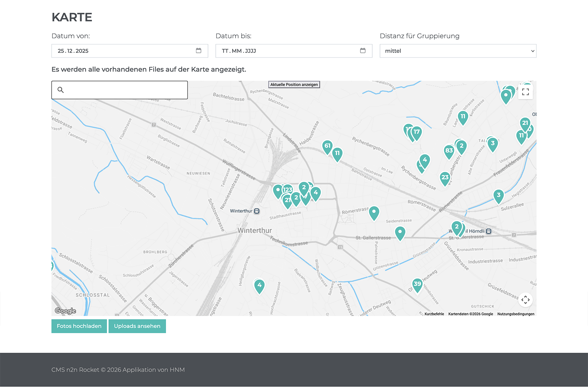Open the Kurzbefehle map shortcuts
The width and height of the screenshot is (588, 392).
(x=434, y=314)
